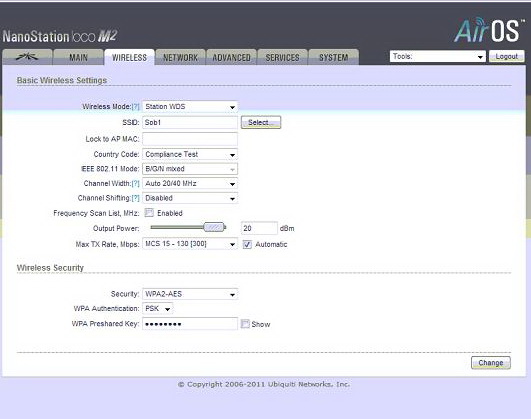Go to the SYSTEM tab
Viewport: 531px width, 419px height.
click(334, 57)
